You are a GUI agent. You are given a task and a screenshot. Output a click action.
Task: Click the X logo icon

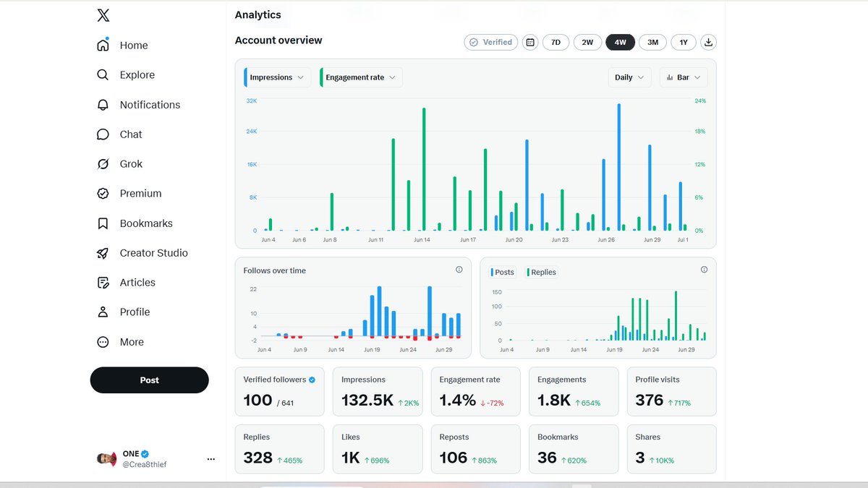[x=103, y=15]
